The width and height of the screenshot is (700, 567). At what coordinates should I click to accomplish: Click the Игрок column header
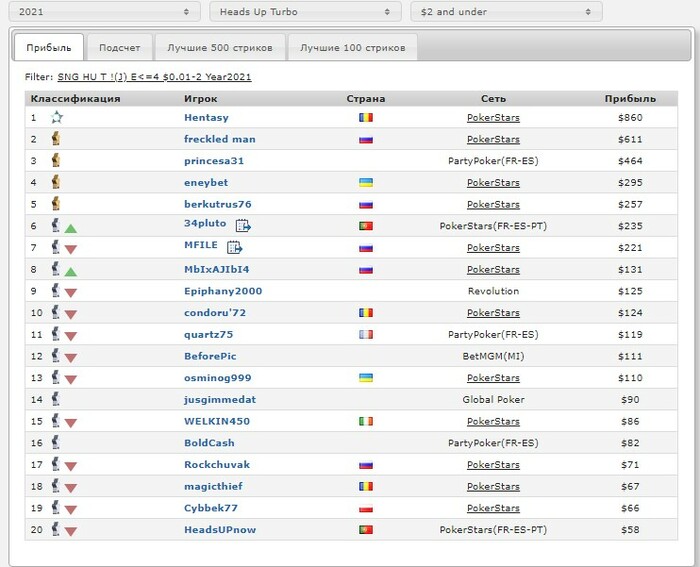200,99
